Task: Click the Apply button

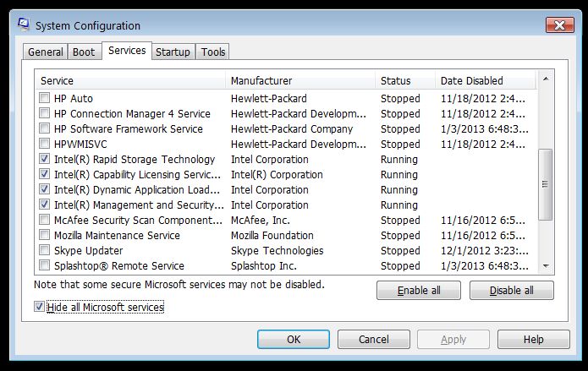Action: pyautogui.click(x=453, y=339)
